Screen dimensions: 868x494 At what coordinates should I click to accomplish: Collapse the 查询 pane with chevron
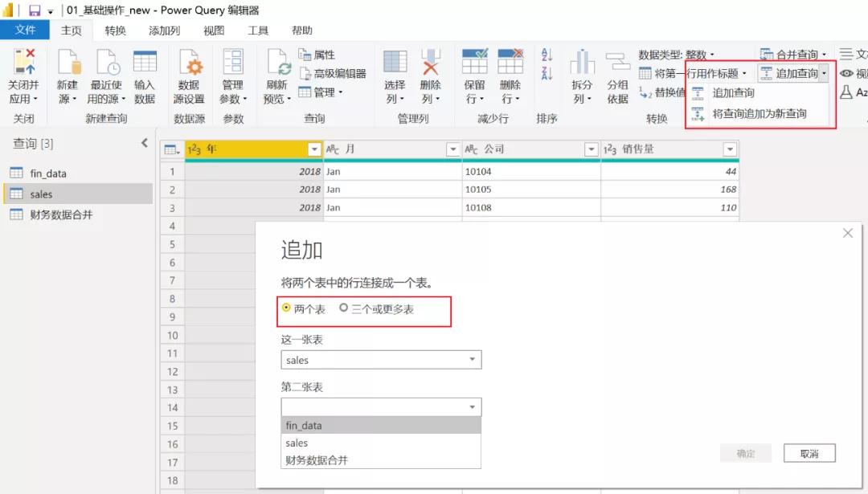(145, 143)
